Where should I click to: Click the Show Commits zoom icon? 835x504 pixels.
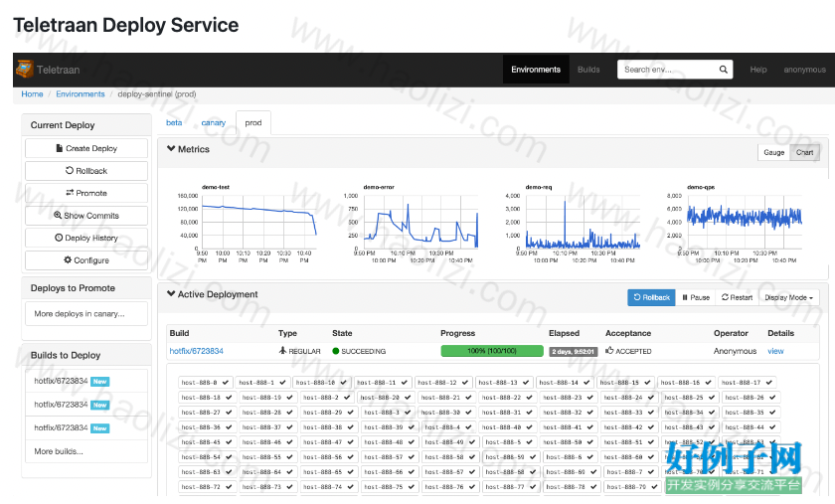(58, 216)
